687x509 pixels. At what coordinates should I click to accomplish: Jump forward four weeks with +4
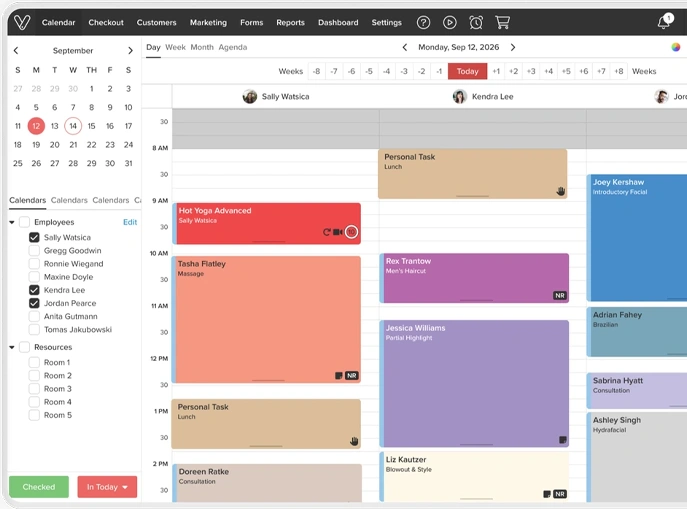pos(549,71)
